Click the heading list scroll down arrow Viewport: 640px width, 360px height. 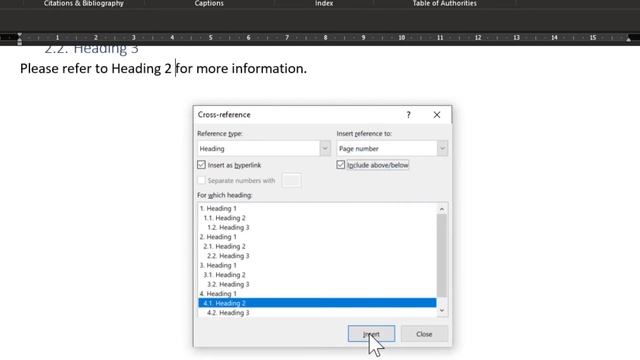tap(442, 311)
